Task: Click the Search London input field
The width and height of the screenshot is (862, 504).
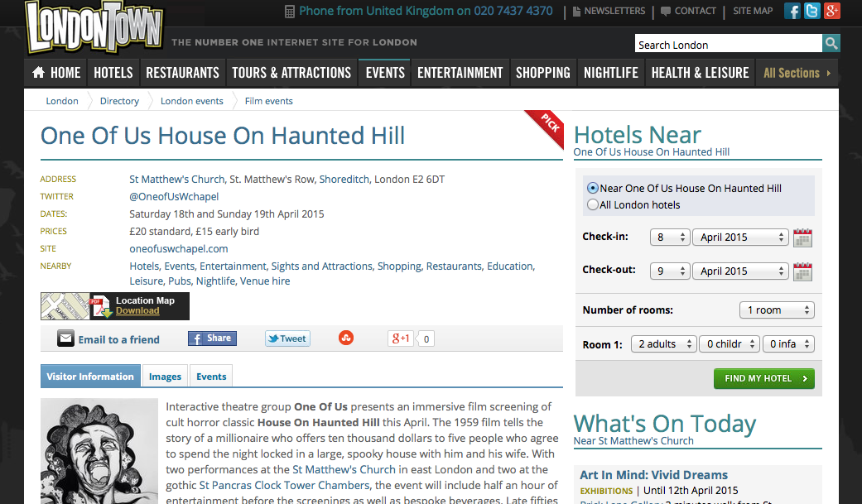Action: coord(728,45)
